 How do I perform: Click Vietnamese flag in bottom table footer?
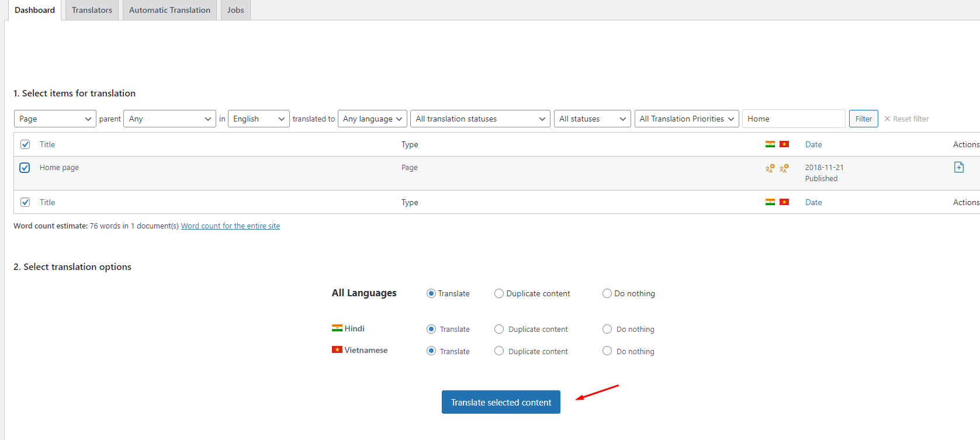[784, 202]
